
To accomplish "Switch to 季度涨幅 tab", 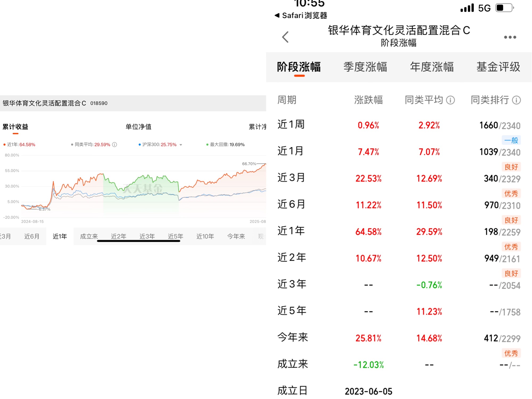I will [365, 67].
